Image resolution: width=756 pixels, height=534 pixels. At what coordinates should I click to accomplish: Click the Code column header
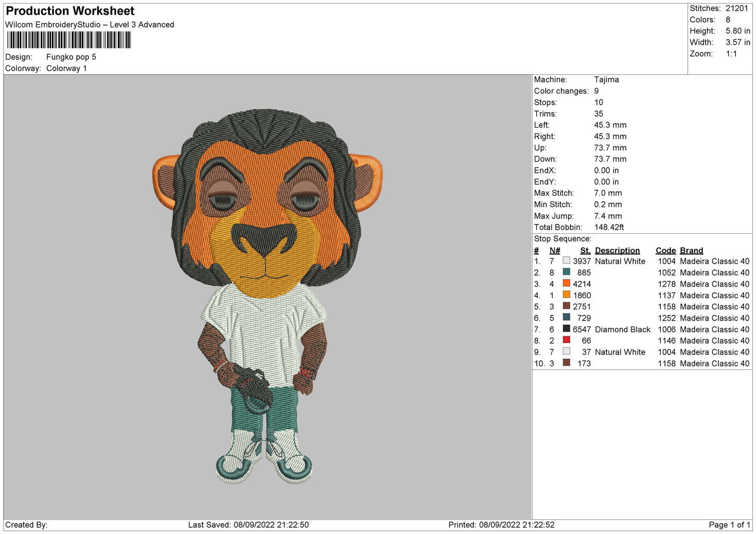[x=665, y=251]
